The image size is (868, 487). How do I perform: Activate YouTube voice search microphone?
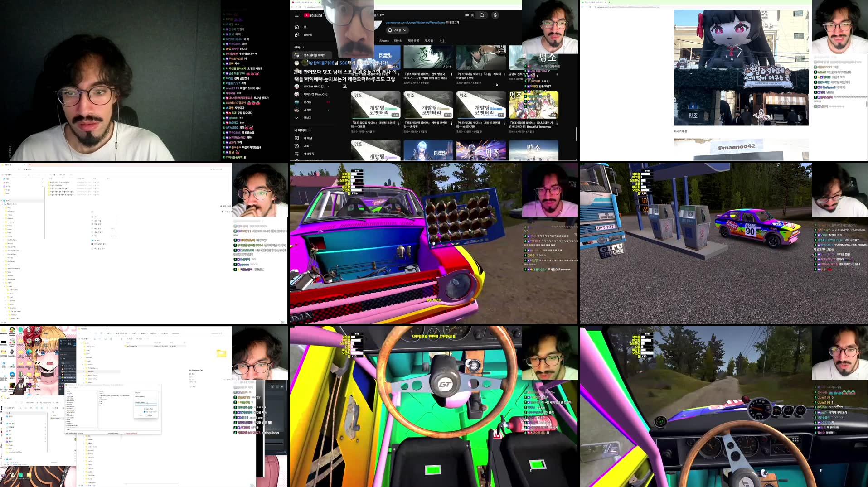[x=495, y=15]
